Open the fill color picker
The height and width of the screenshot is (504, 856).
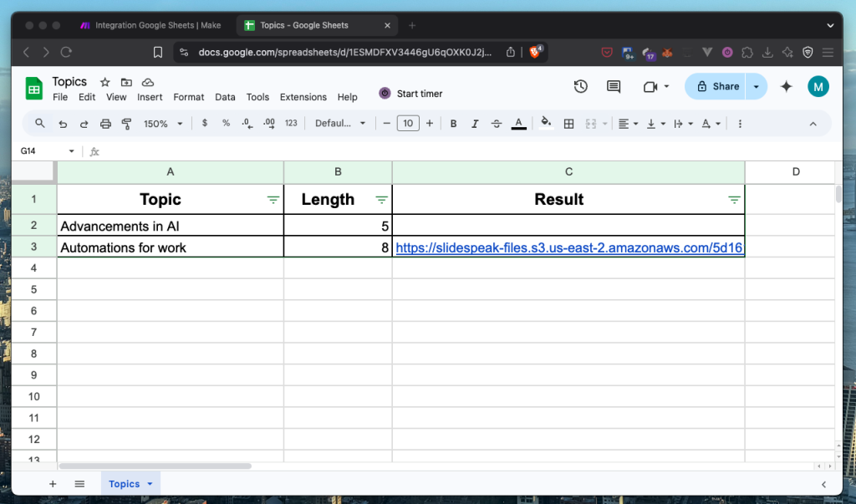(x=546, y=124)
